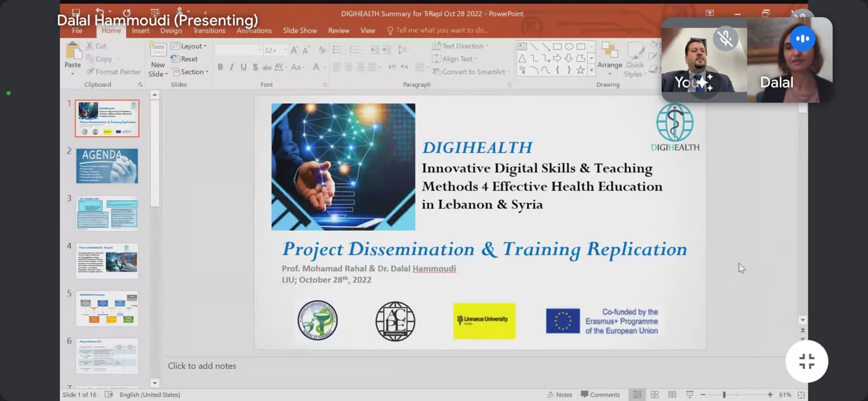Toggle bullets list formatting
868x401 pixels.
(338, 50)
